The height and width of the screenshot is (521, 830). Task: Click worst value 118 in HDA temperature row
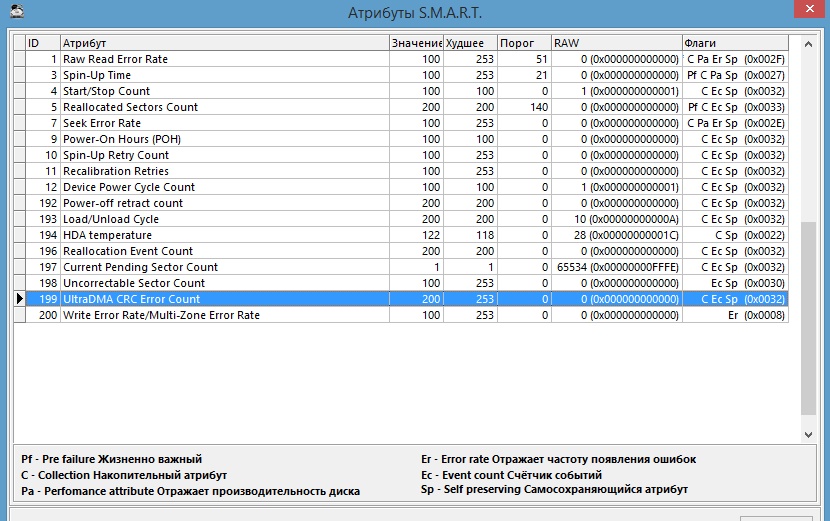pyautogui.click(x=485, y=235)
